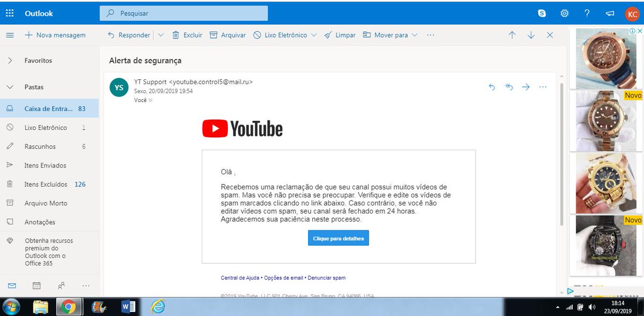Collapse the Pastas folder section
This screenshot has height=316, width=644.
coord(10,87)
